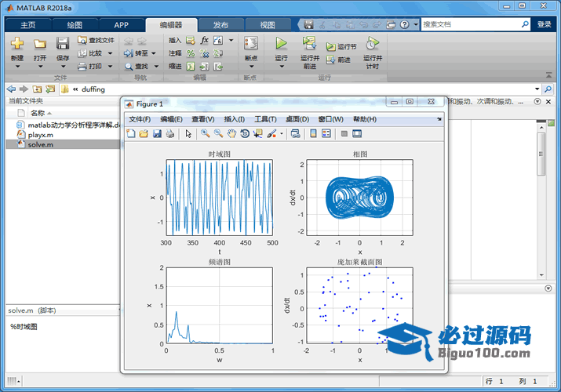Expand the Save (保存) dropdown arrow
561x392 pixels.
coord(63,67)
